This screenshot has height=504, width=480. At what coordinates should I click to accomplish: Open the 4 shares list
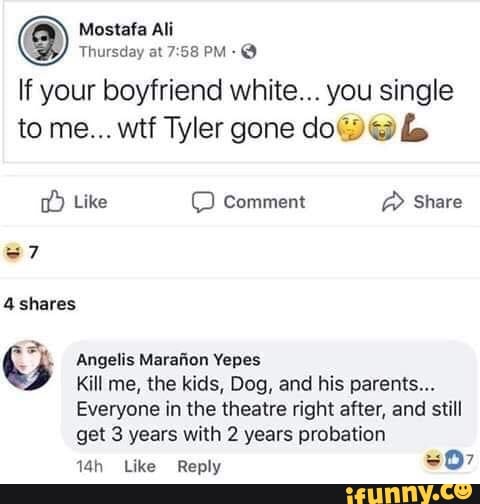pos(40,304)
